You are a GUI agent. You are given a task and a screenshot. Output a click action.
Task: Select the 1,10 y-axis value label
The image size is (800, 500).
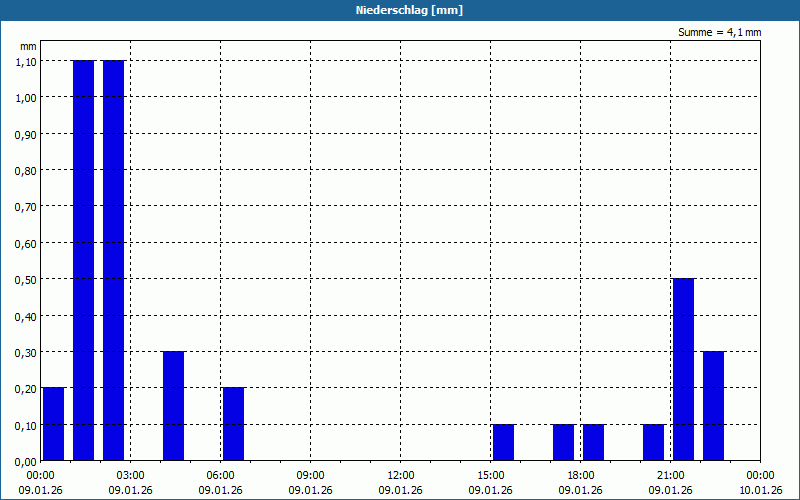pos(26,61)
